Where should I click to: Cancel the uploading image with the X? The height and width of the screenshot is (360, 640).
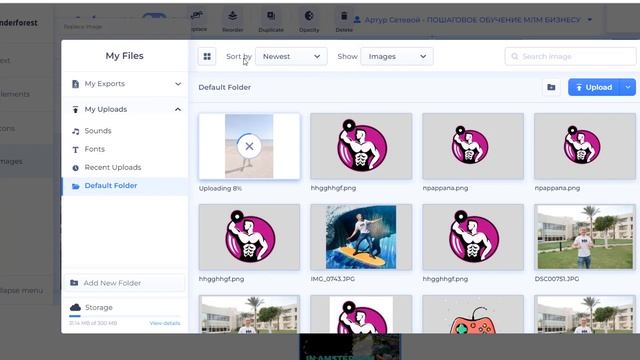click(x=249, y=146)
